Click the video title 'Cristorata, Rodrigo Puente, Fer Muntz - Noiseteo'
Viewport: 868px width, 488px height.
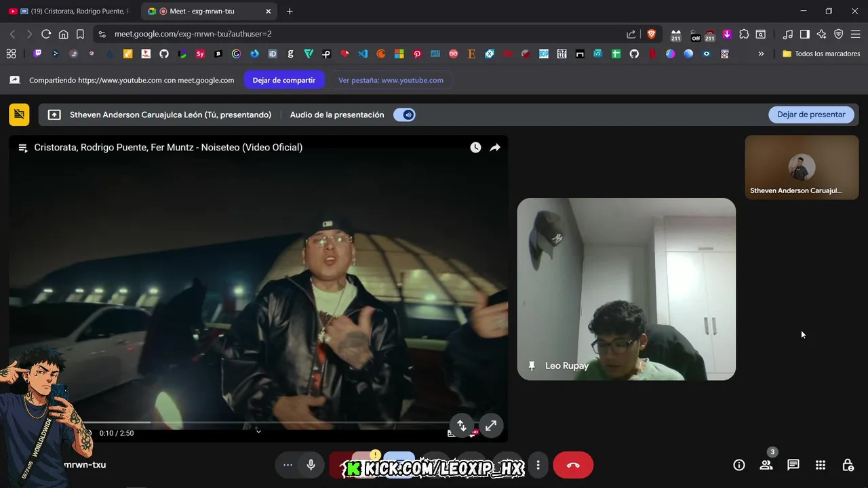point(168,147)
